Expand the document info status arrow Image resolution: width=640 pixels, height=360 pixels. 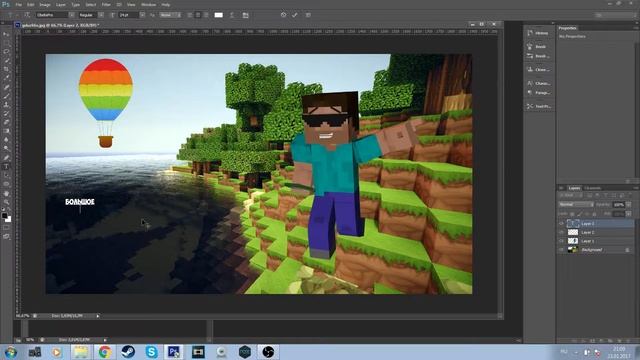98,316
